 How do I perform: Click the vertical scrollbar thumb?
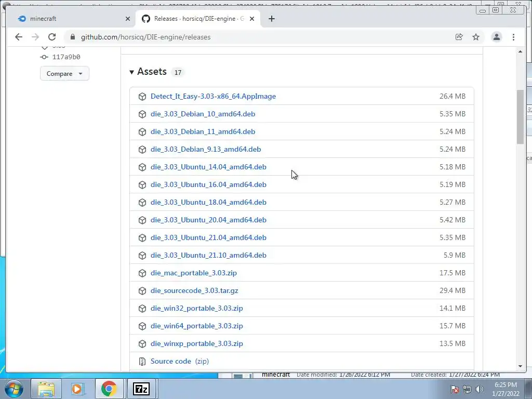point(520,117)
